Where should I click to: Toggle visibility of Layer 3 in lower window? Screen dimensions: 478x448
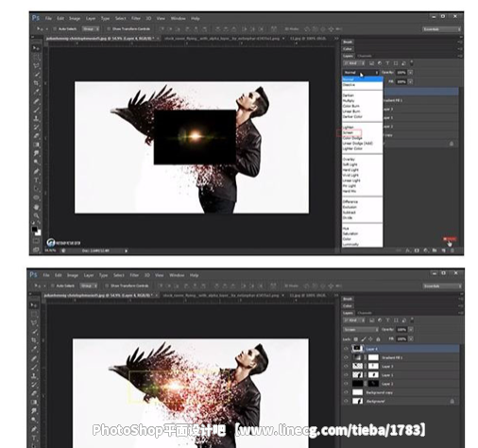(x=346, y=367)
